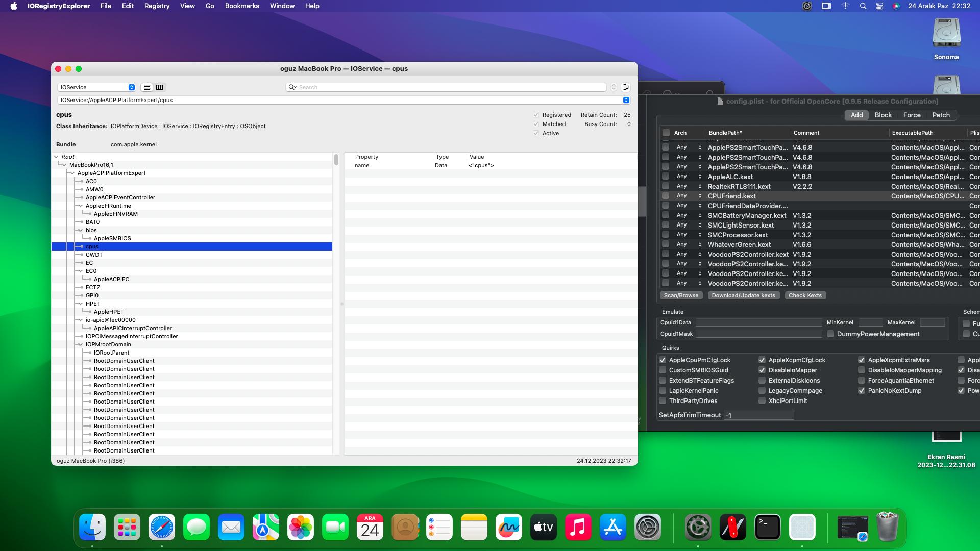Click the Scan/Browse button

click(x=681, y=295)
